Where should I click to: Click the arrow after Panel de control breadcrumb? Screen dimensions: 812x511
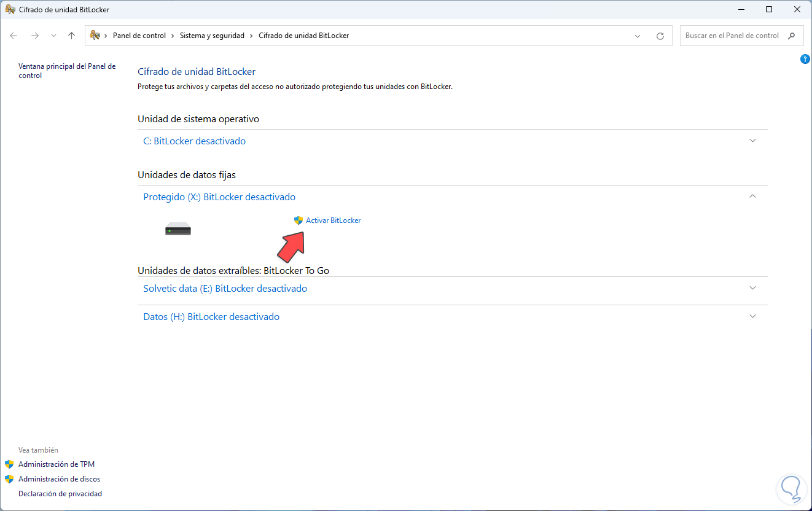click(x=173, y=36)
